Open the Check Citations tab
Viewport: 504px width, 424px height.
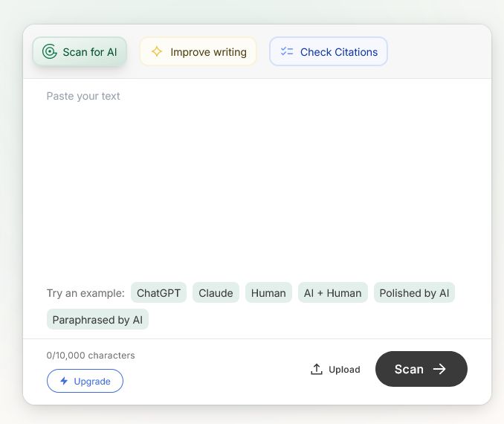coord(328,51)
